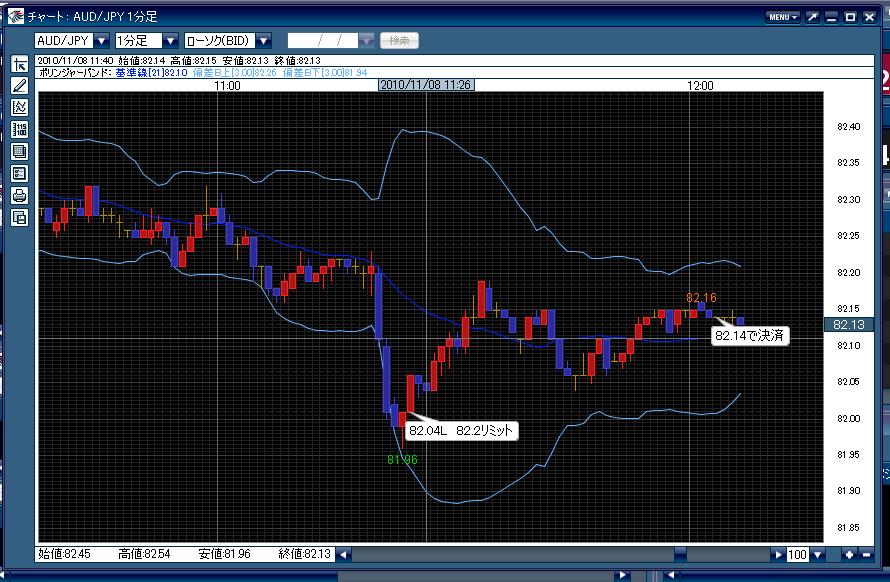Open the ローソク(BID) chart type dropdown
The width and height of the screenshot is (890, 582).
coord(263,40)
